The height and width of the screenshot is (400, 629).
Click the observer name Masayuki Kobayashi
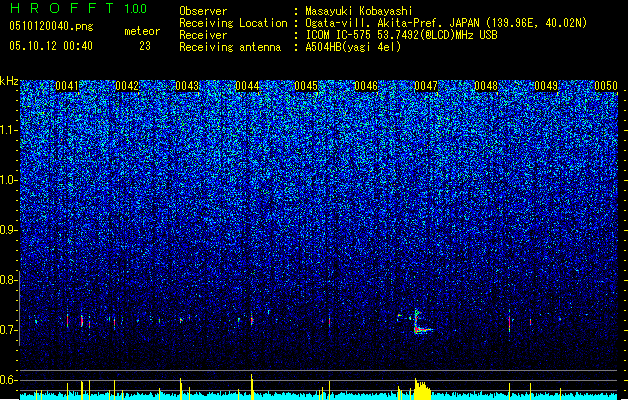359,11
